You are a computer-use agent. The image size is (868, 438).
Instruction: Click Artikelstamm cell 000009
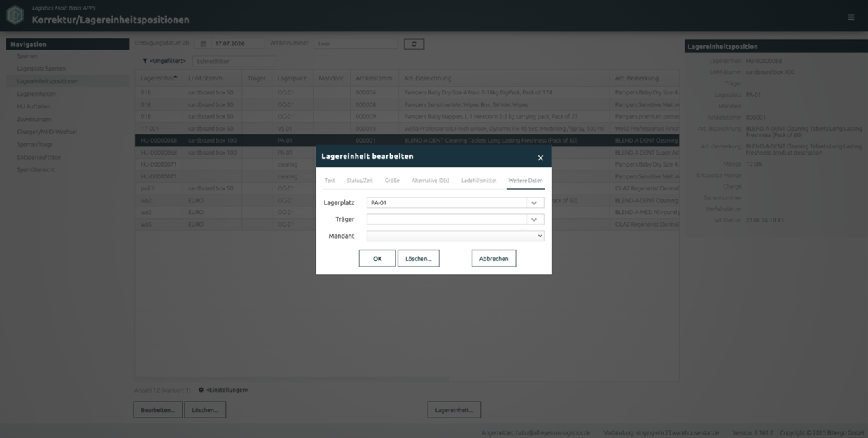pos(374,117)
